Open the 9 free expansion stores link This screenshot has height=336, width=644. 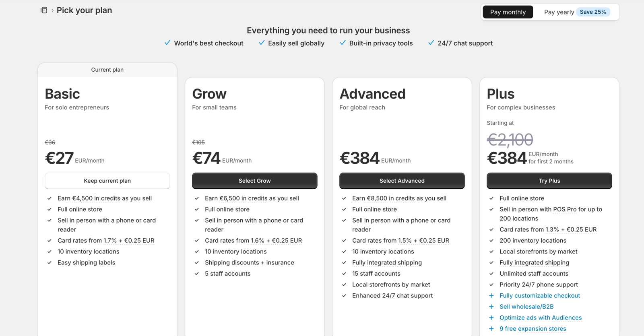[533, 329]
